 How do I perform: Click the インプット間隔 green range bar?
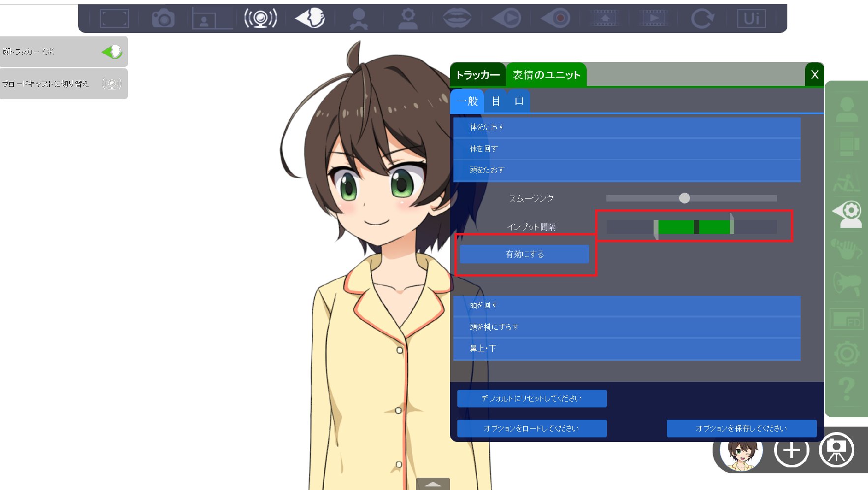click(694, 227)
